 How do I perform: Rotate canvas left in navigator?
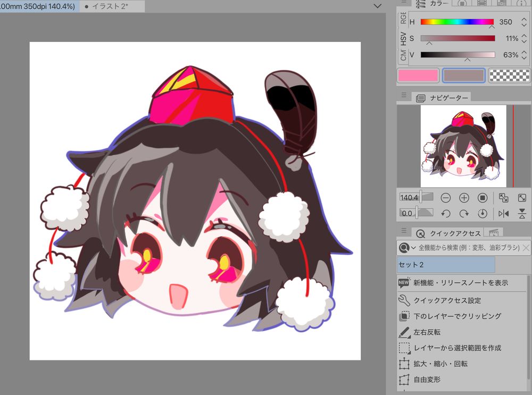445,214
